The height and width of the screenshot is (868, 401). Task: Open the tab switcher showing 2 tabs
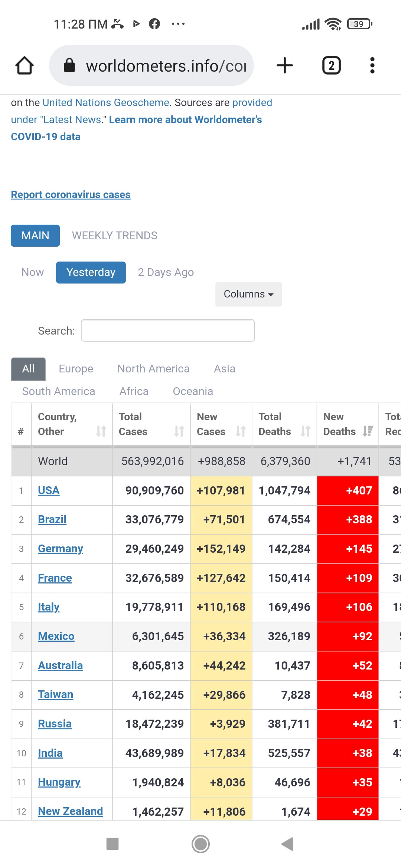331,66
